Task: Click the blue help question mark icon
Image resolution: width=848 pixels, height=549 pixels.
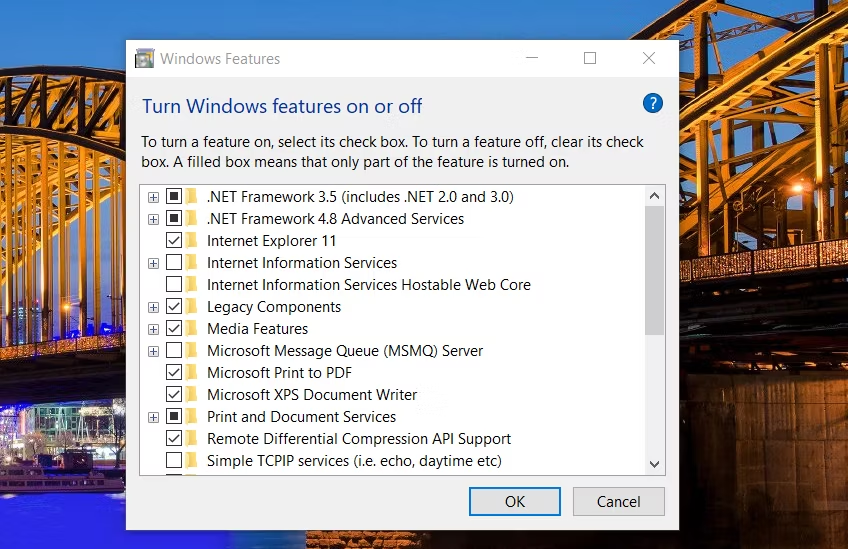Action: (652, 103)
